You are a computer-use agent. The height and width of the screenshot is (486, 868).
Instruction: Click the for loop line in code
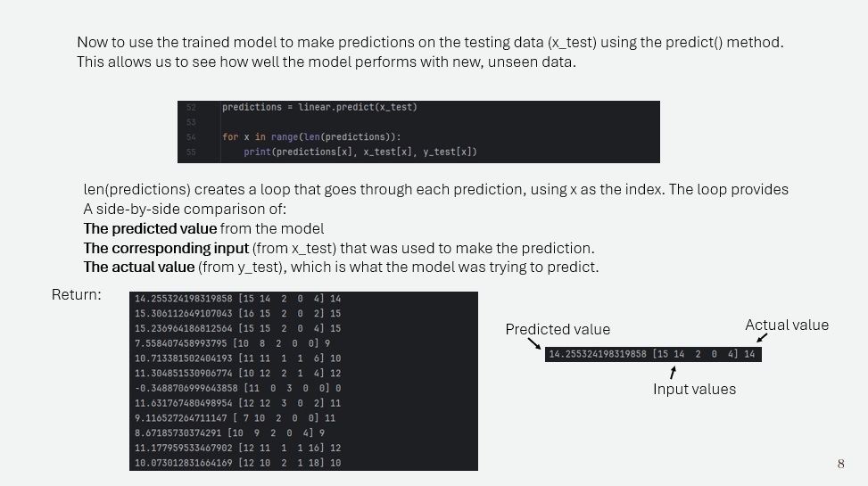[311, 136]
